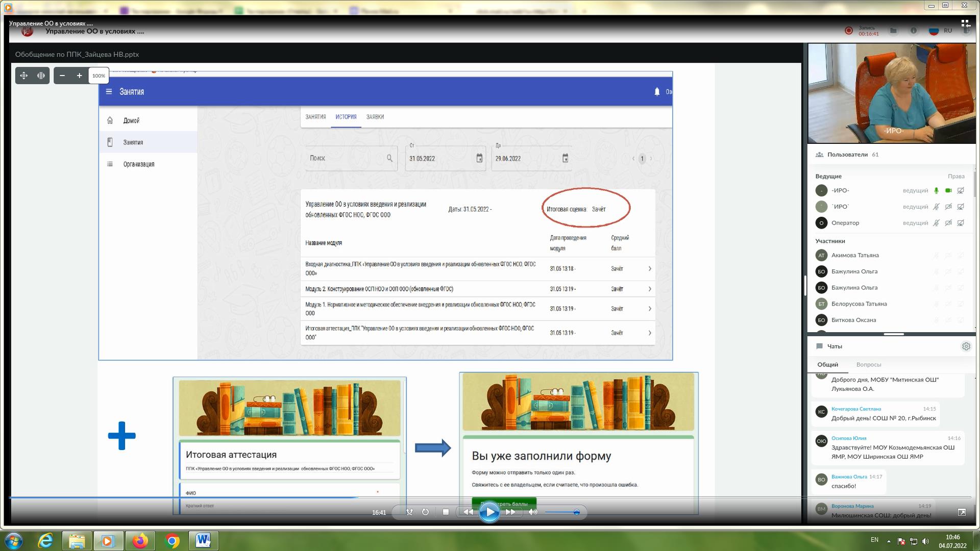Open Домой in the sidebar

click(148, 120)
